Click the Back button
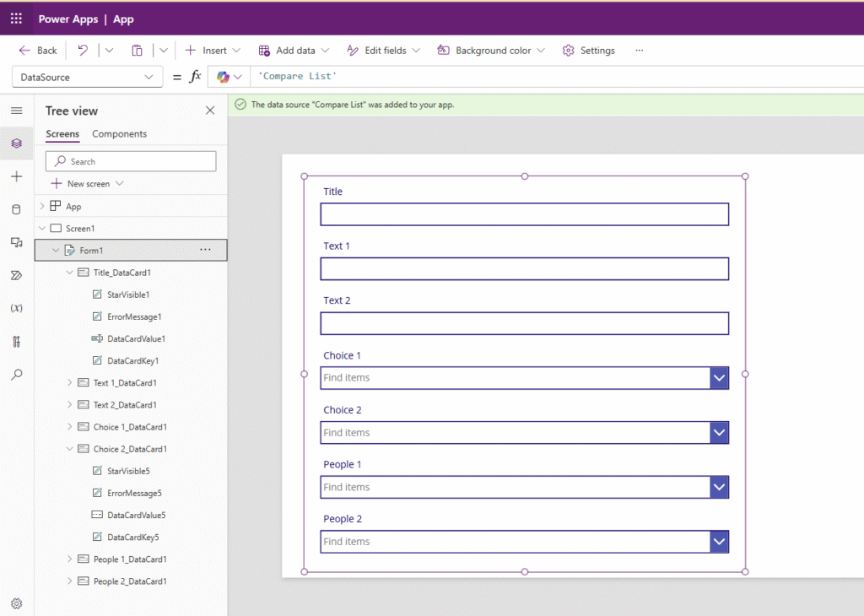 [x=37, y=50]
